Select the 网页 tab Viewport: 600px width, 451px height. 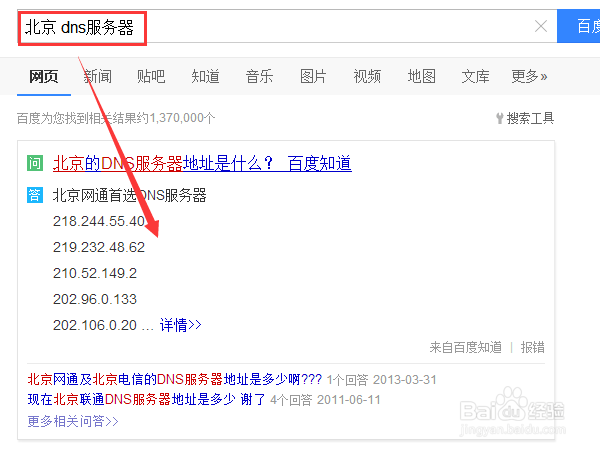coord(44,77)
